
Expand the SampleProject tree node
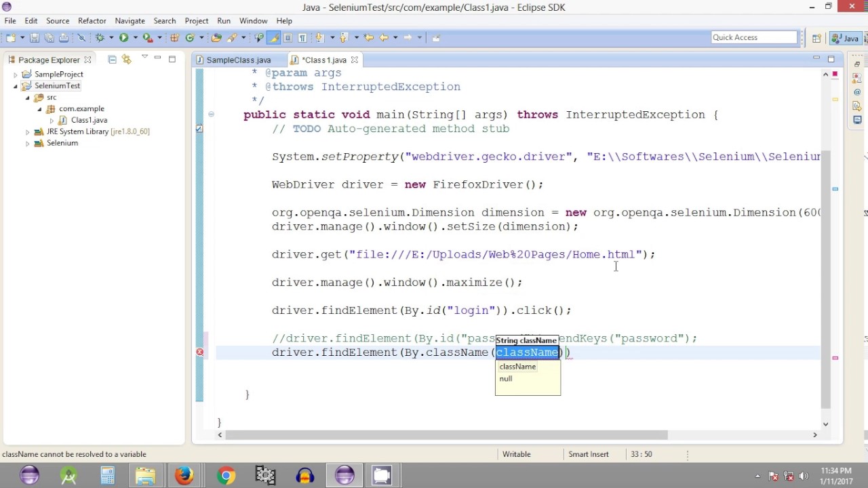(16, 75)
